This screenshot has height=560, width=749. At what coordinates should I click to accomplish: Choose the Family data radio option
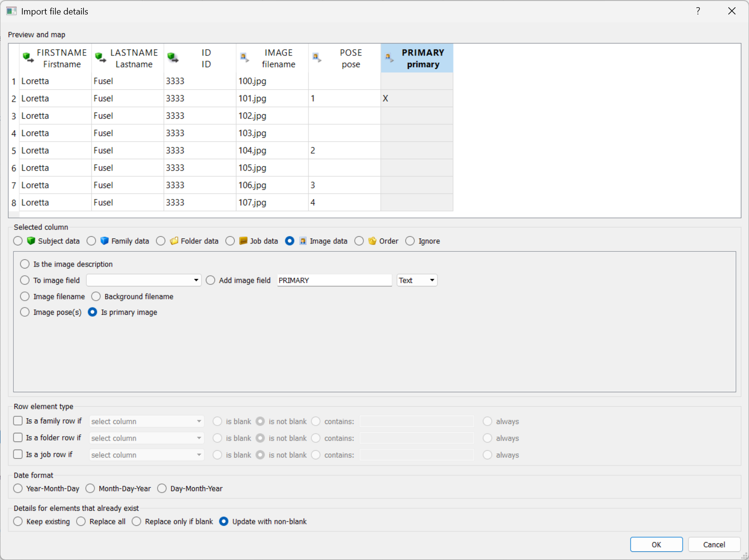[x=91, y=241]
